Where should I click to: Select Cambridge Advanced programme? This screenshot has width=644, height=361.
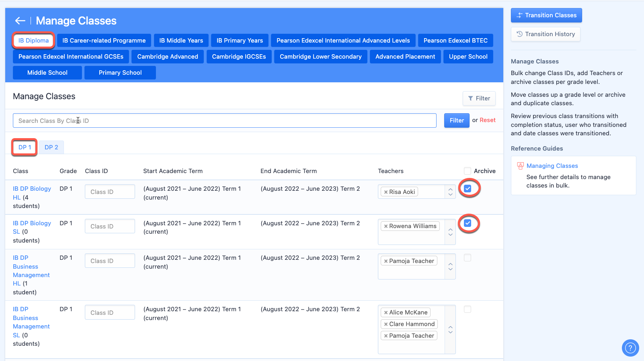(168, 57)
